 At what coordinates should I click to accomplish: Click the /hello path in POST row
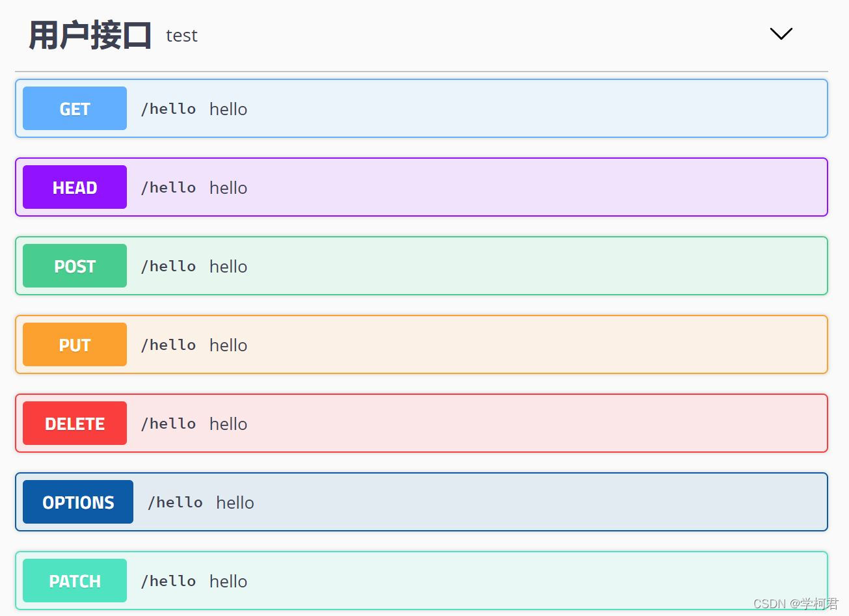click(x=168, y=267)
